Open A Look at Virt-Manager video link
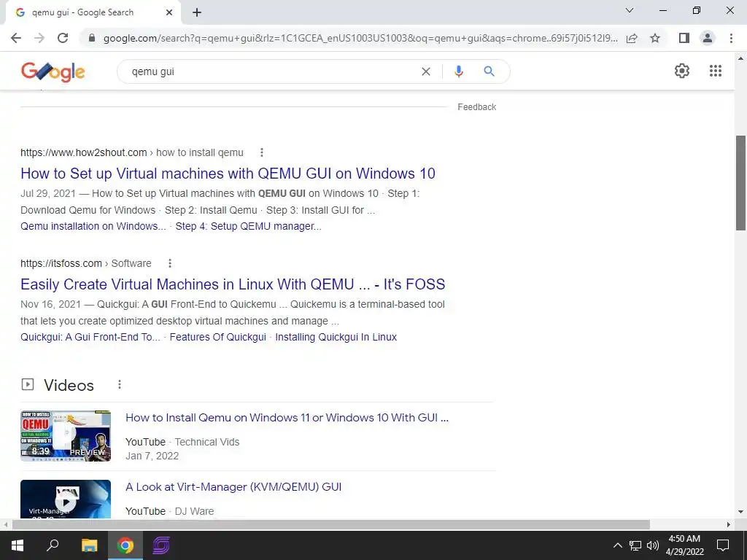747x560 pixels. pos(233,486)
